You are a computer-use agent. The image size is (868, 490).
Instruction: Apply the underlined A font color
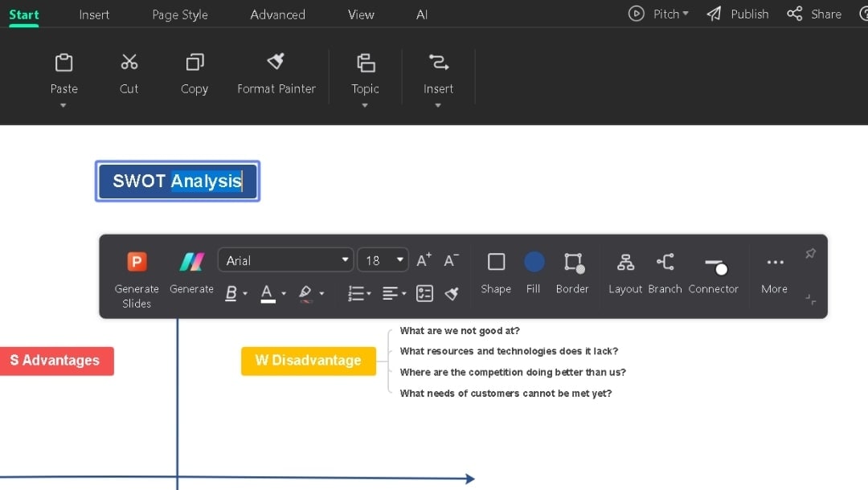(268, 293)
